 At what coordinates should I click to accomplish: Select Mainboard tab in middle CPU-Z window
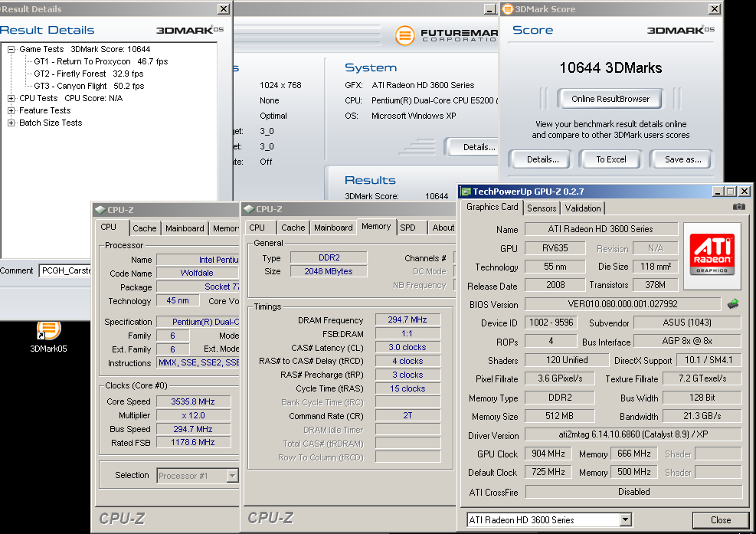[333, 228]
